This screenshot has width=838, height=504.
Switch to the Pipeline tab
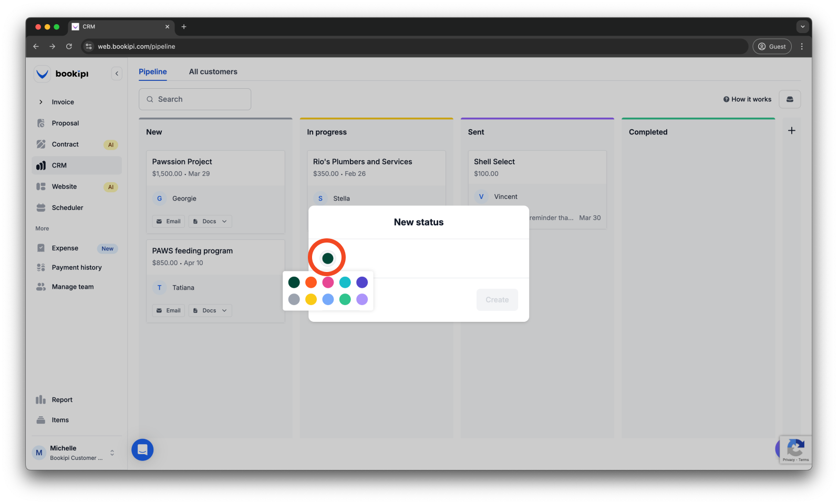pyautogui.click(x=153, y=71)
